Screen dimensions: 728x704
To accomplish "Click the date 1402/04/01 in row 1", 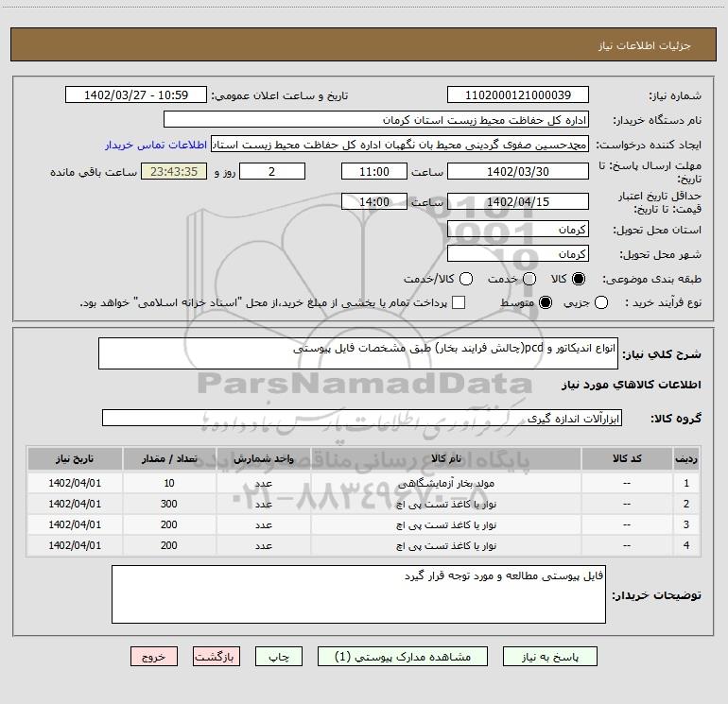I will [x=75, y=483].
